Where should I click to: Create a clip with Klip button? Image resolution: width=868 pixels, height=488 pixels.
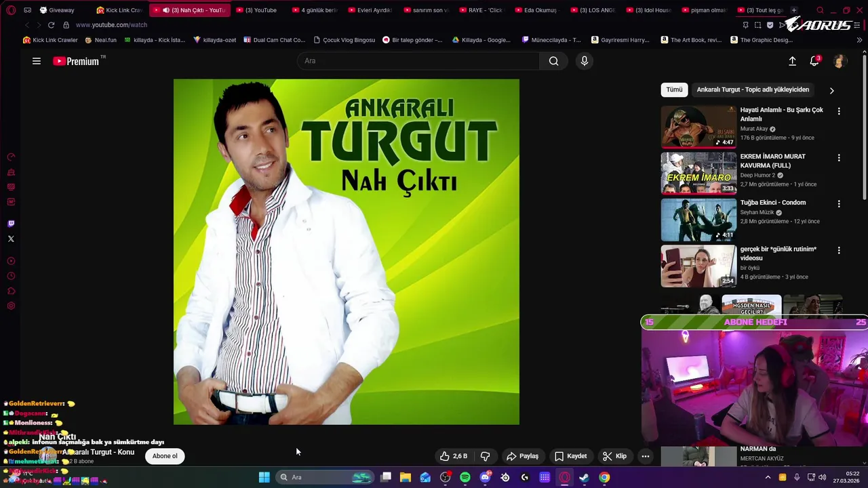(614, 456)
